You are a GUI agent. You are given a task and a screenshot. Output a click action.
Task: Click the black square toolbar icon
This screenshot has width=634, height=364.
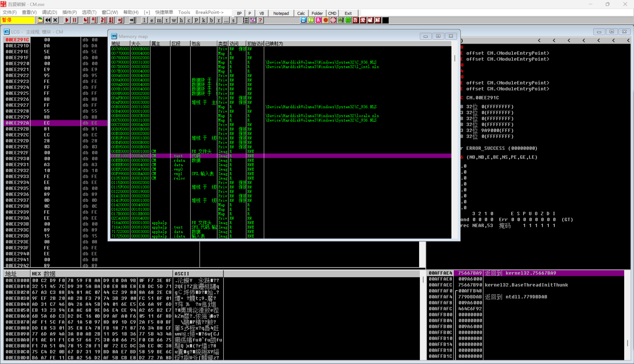(x=385, y=20)
